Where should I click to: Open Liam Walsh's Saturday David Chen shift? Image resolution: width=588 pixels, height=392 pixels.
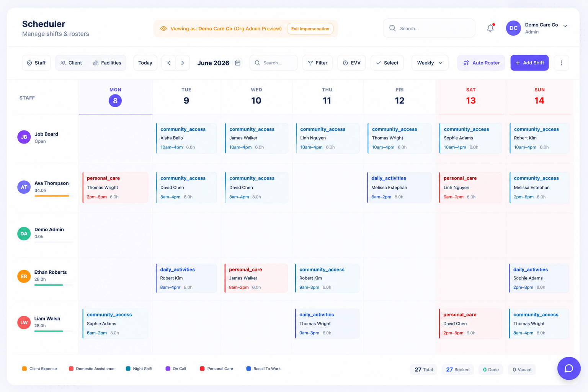click(470, 323)
